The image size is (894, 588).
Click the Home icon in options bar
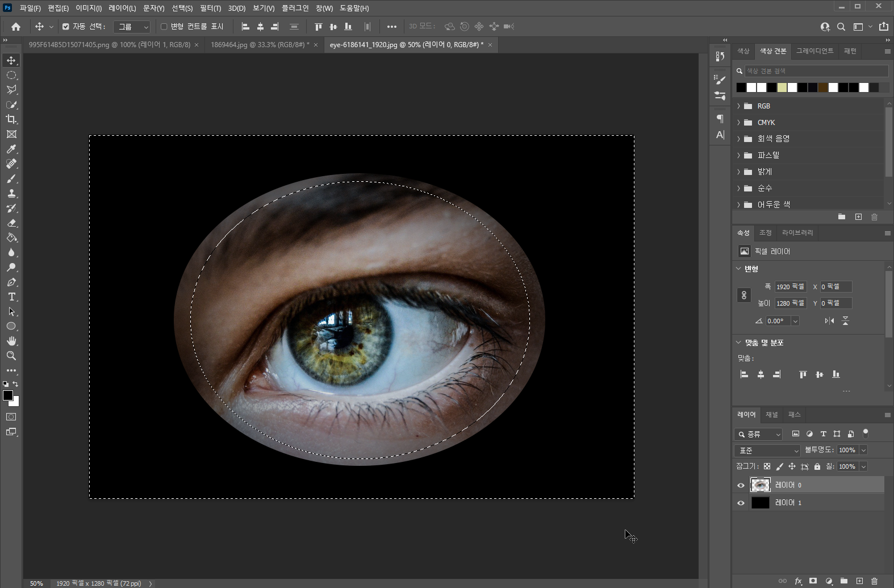16,27
